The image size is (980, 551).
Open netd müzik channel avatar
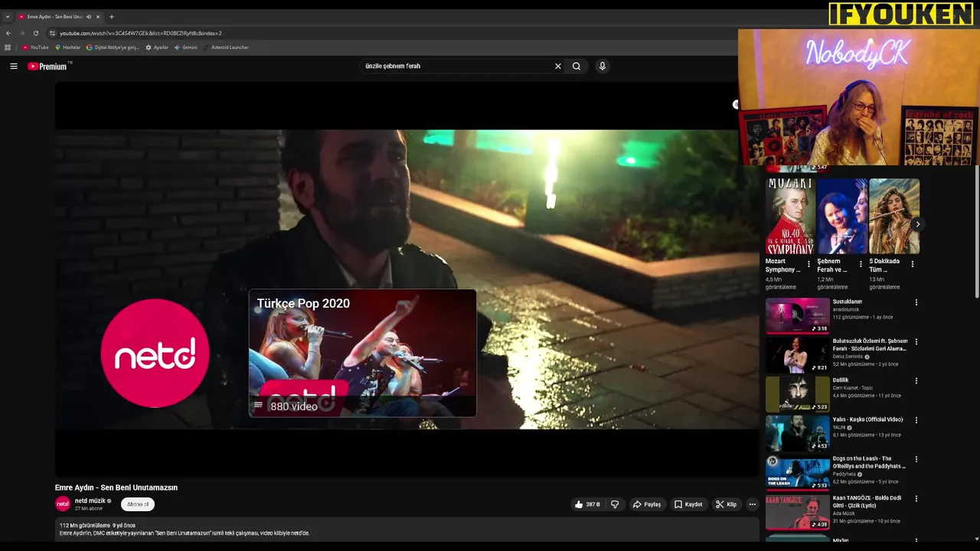pos(63,504)
